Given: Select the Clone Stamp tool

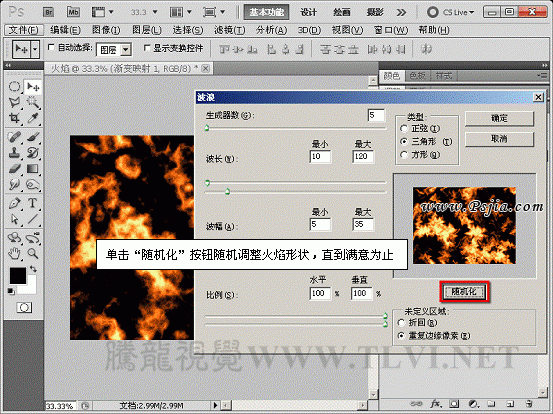Looking at the screenshot, I should (14, 153).
